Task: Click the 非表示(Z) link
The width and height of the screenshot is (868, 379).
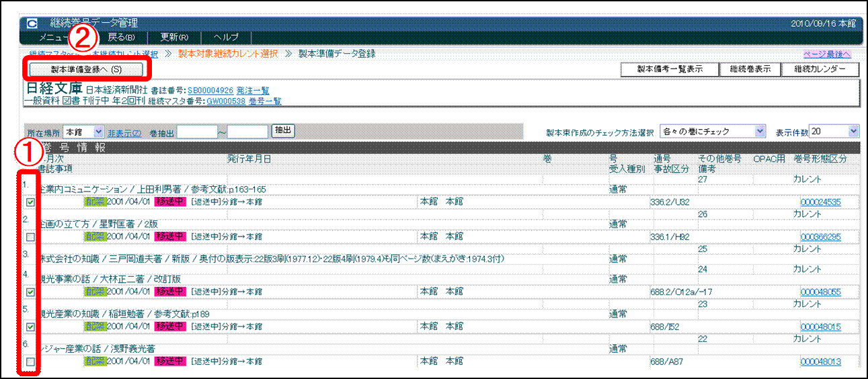Action: (x=124, y=132)
